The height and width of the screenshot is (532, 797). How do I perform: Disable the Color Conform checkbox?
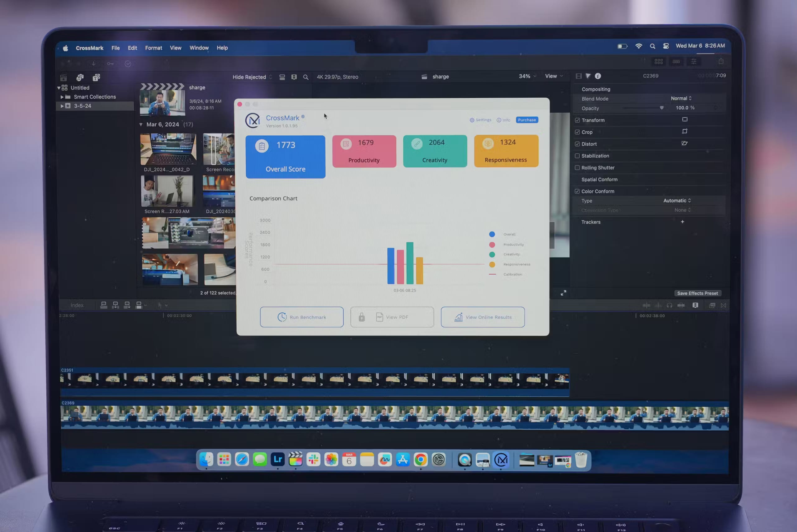coord(578,191)
